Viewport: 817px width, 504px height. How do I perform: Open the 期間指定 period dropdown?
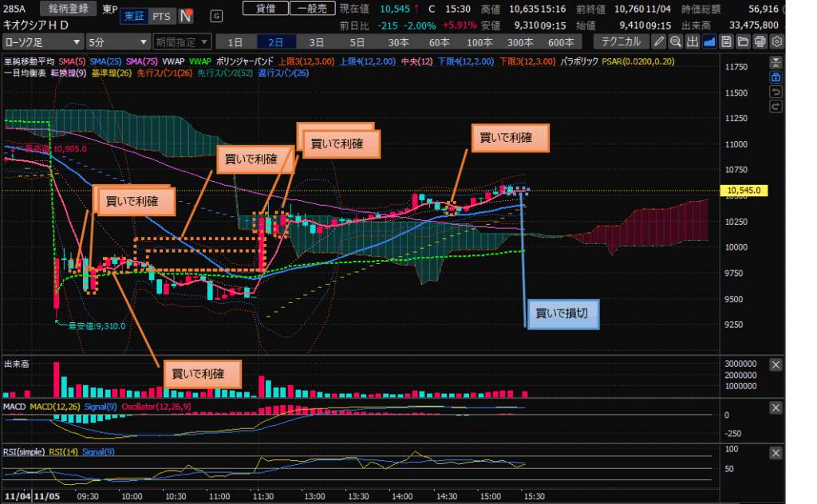(x=183, y=41)
